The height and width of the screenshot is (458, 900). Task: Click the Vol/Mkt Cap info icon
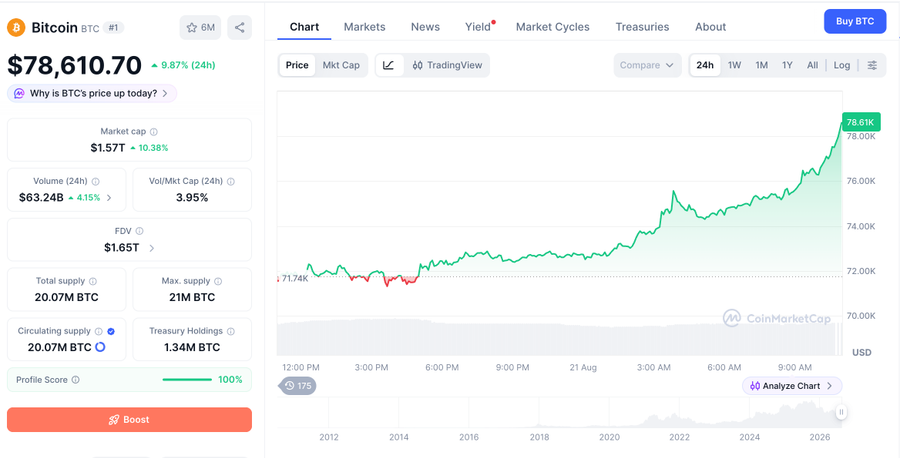pos(231,181)
